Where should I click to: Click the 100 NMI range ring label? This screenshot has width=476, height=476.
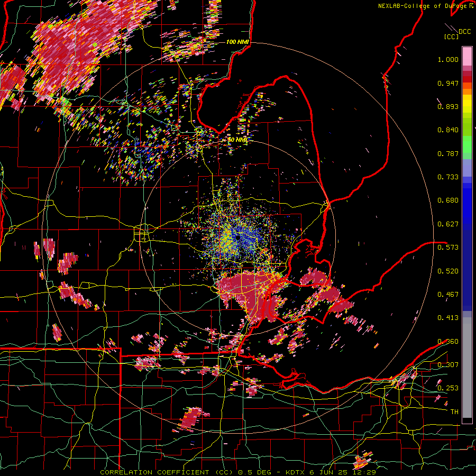point(237,42)
